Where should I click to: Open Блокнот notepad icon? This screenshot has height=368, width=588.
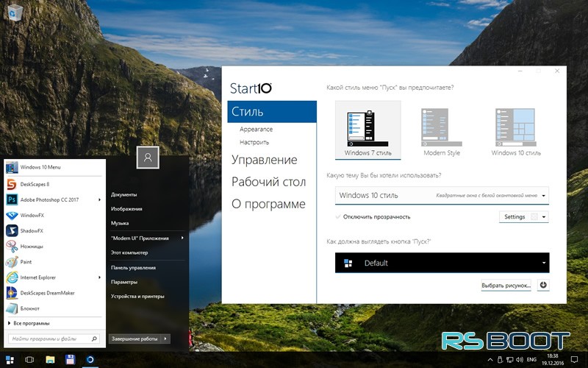[x=12, y=308]
